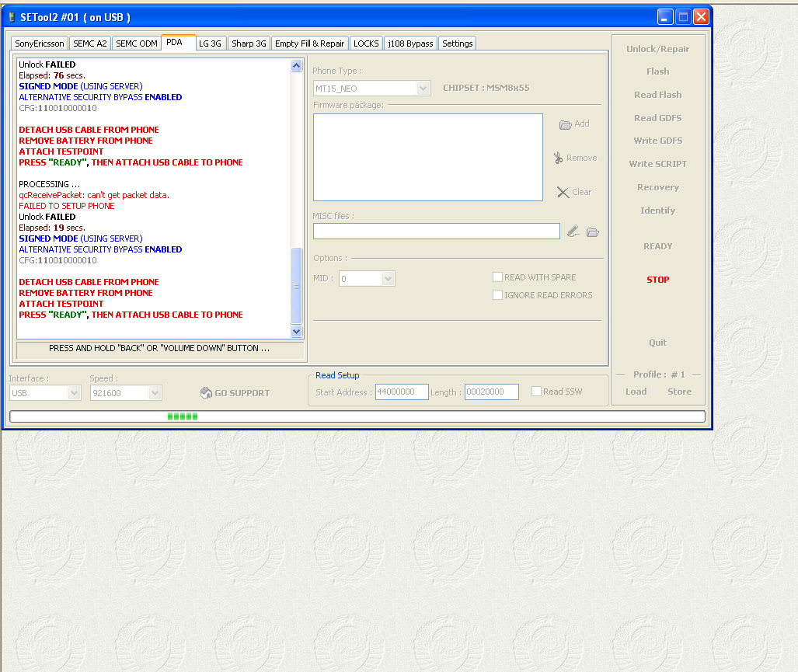Click the Write SCRIPT button
The image size is (798, 672).
point(657,164)
